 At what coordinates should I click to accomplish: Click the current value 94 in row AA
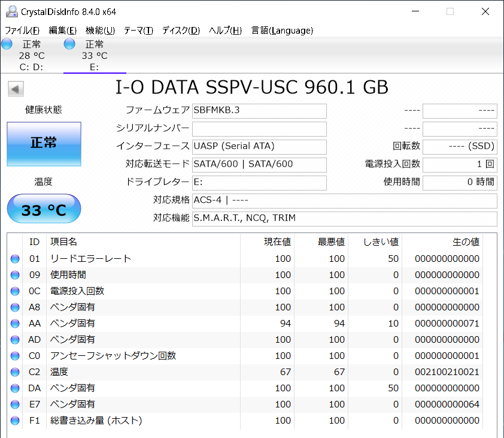tap(286, 324)
